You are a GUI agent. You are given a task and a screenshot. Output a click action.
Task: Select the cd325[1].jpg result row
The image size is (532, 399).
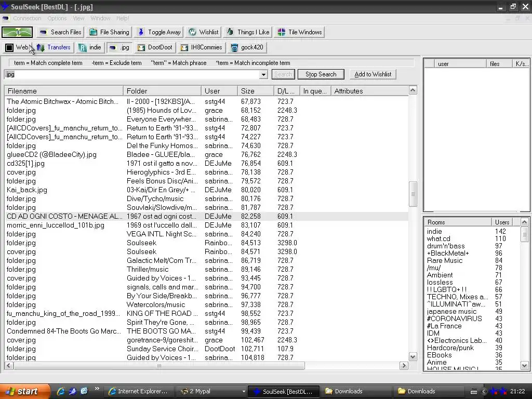pos(207,164)
